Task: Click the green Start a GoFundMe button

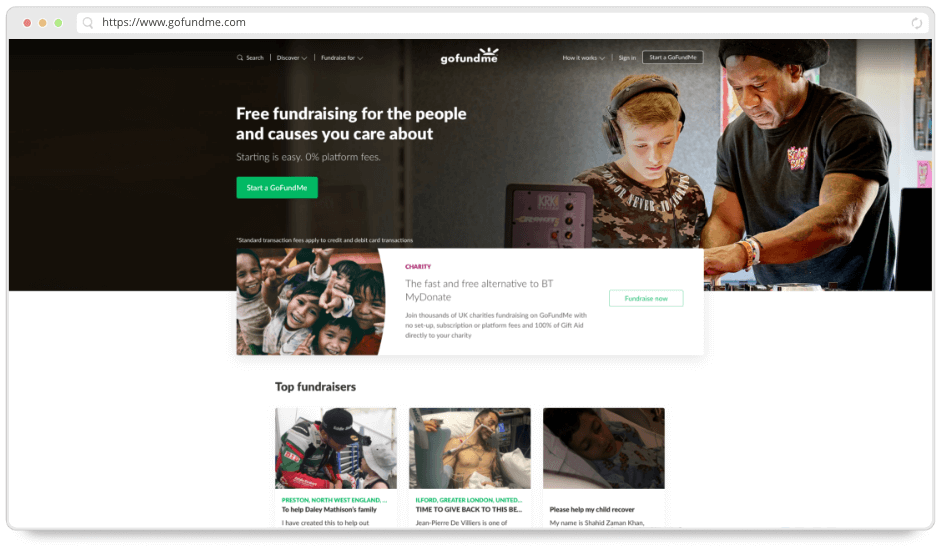Action: [x=277, y=188]
